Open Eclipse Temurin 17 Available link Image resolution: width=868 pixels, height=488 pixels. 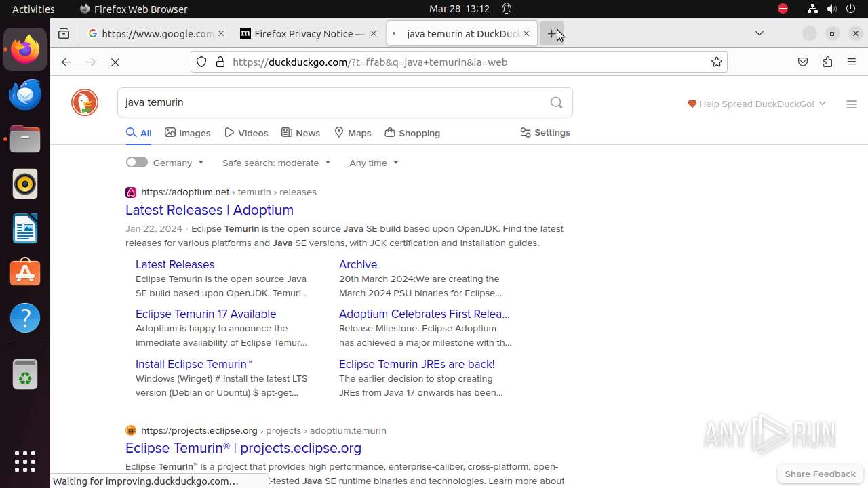(206, 314)
